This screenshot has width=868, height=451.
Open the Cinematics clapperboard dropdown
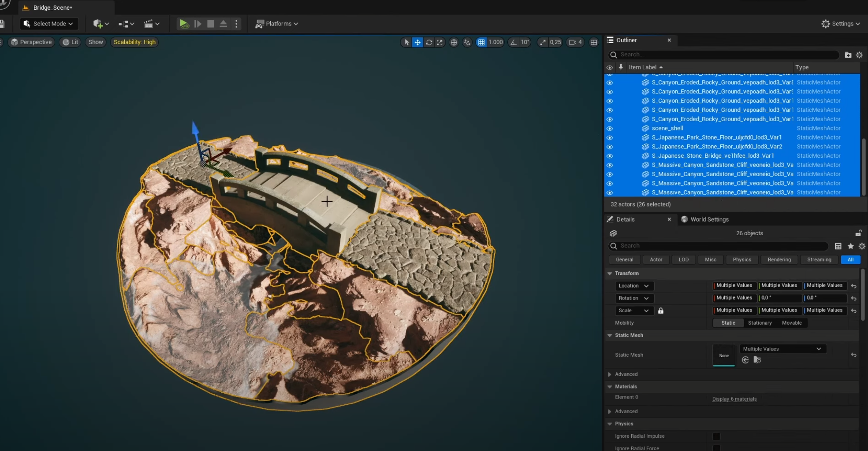coord(152,24)
